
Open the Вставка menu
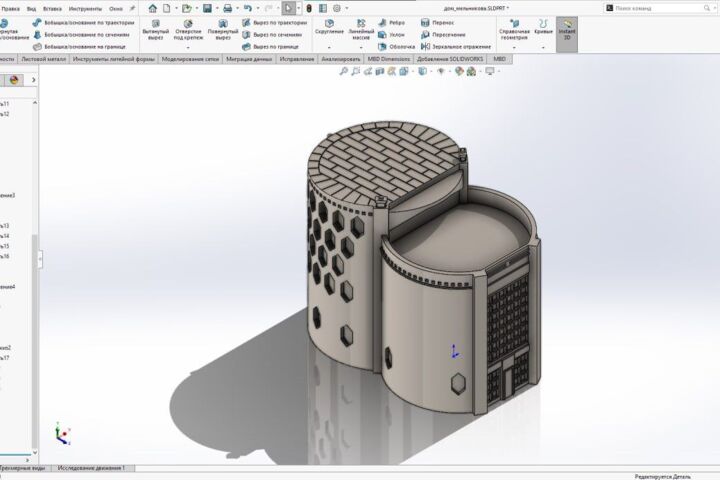52,9
